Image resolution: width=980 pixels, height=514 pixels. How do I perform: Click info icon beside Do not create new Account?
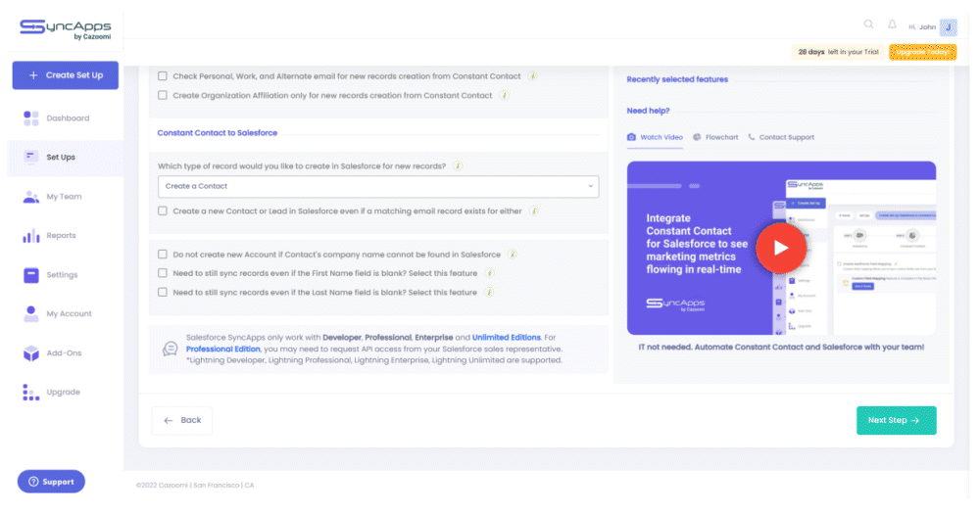513,255
